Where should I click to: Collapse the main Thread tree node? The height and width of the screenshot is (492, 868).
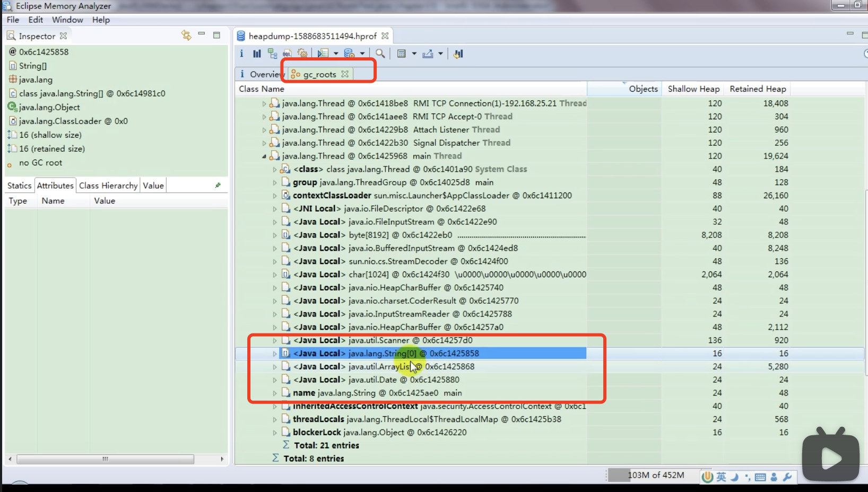coord(264,156)
